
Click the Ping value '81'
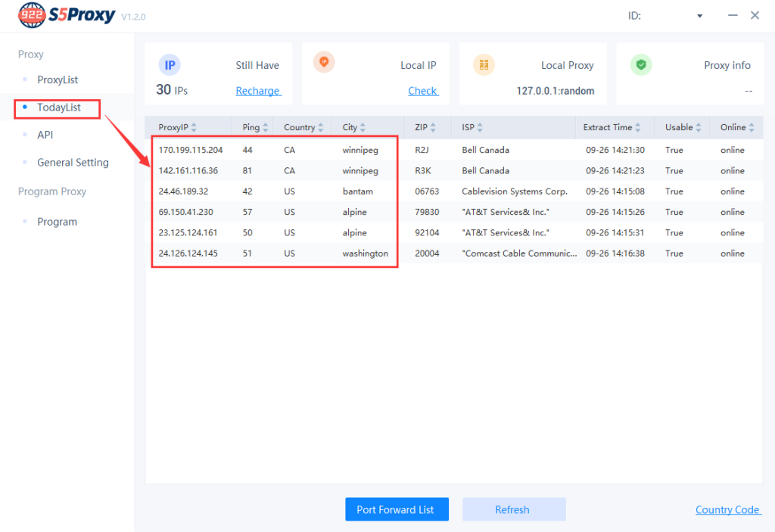click(x=247, y=170)
